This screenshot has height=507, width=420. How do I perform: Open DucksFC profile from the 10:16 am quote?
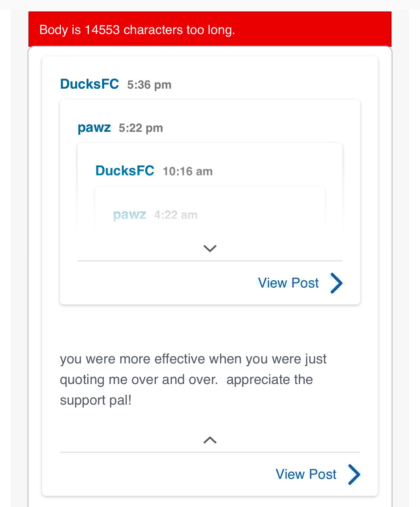pos(125,171)
